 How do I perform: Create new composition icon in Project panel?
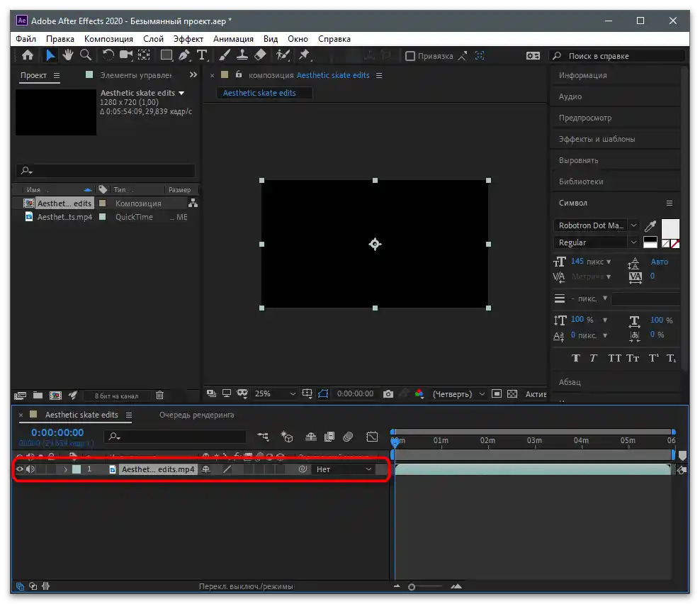tap(55, 396)
